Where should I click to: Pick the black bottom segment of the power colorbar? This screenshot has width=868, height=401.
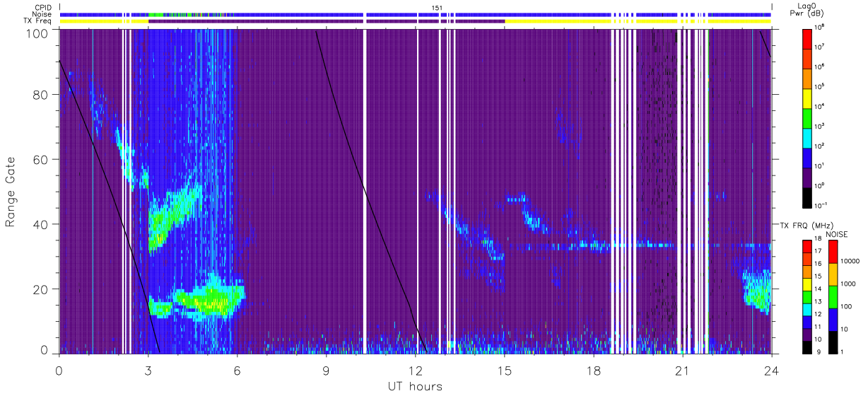(x=807, y=197)
